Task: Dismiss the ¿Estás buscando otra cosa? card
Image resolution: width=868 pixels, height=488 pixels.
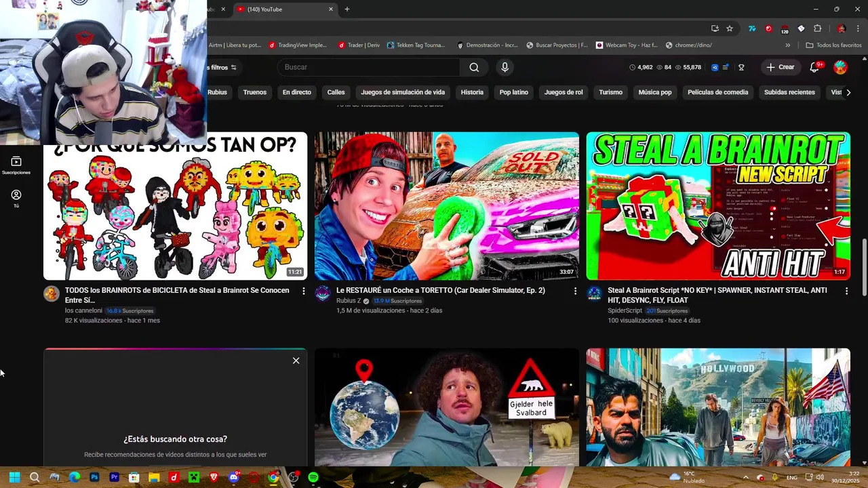Action: 296,361
